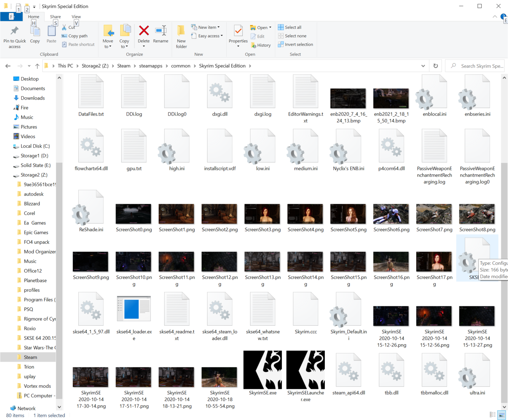Switch to large icons view layout
Viewport: 508px width, 420px height.
pyautogui.click(x=502, y=415)
